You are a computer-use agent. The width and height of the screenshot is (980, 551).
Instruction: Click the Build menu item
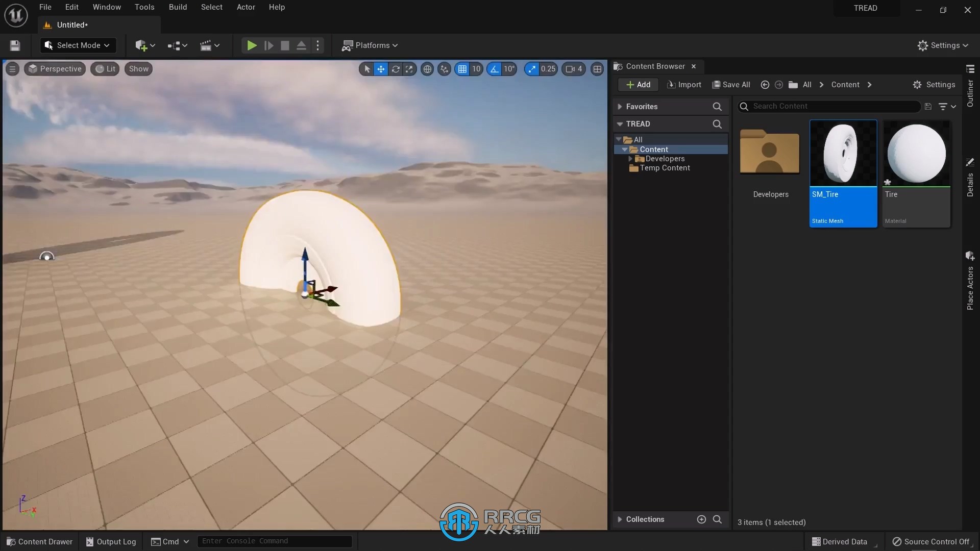178,8
